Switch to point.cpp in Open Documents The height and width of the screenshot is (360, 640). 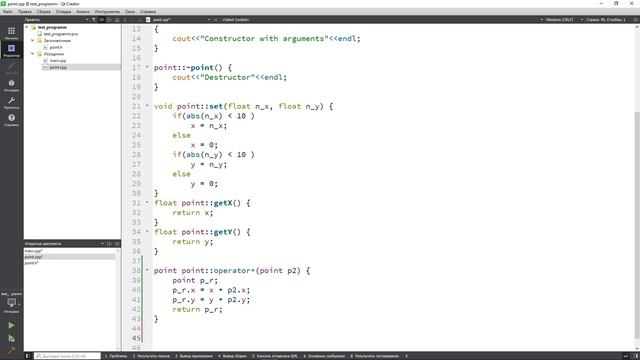(x=34, y=257)
